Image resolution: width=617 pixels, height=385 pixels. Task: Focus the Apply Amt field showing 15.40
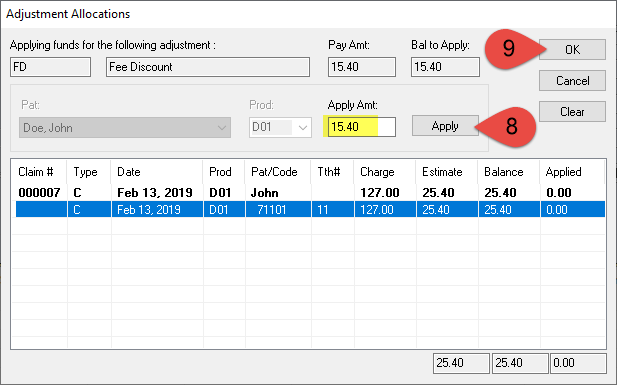[x=362, y=127]
